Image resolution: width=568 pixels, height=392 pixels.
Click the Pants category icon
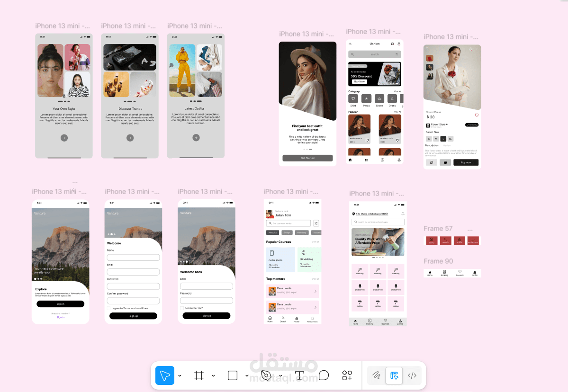[x=366, y=98]
